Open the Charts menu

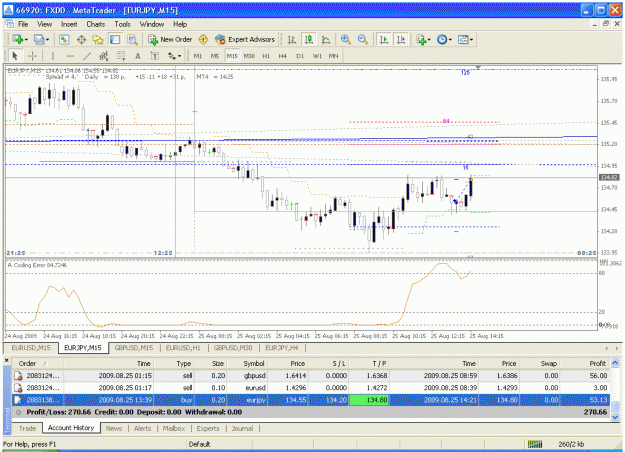96,24
